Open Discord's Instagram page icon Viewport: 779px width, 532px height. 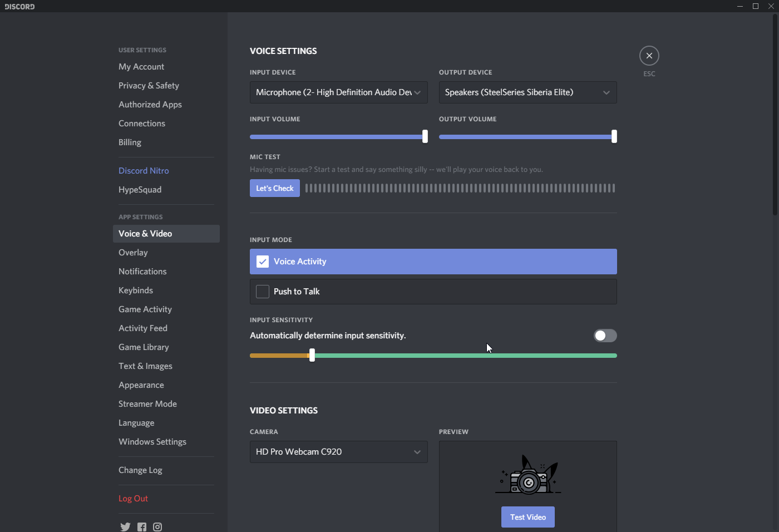click(x=157, y=527)
